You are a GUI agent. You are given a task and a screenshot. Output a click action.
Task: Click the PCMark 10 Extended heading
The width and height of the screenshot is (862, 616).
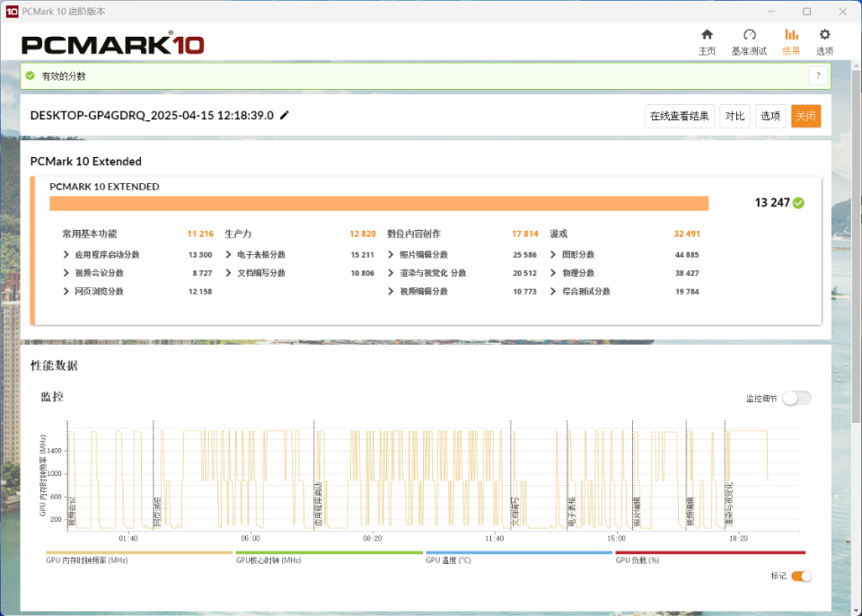pyautogui.click(x=86, y=161)
